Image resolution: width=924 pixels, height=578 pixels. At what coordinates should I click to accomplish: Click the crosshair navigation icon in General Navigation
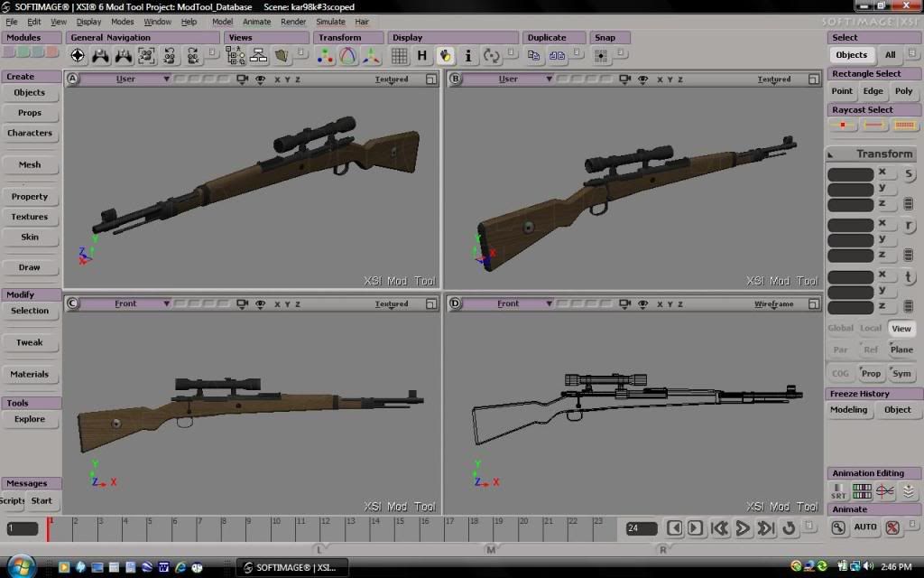coord(78,55)
